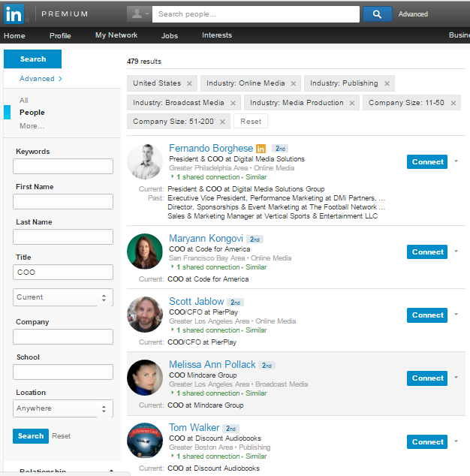Open the My Network menu
Viewport: 470px width, 476px height.
116,35
